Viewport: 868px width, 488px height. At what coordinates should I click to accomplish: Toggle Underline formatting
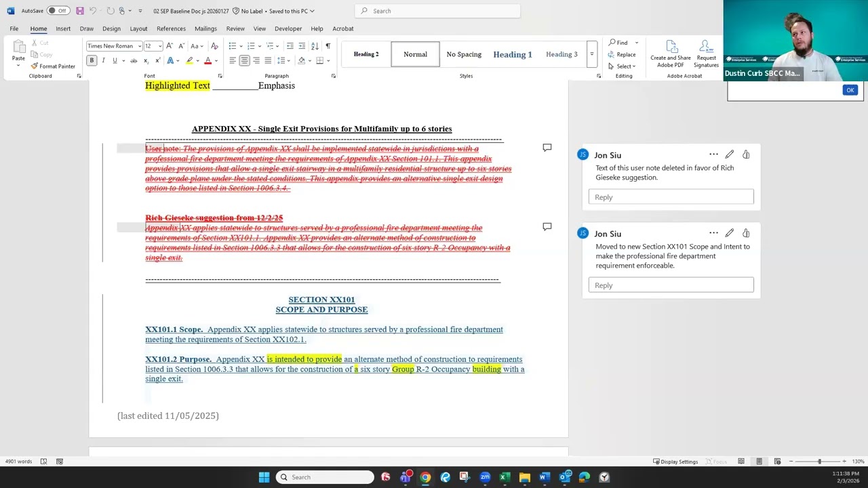tap(115, 61)
